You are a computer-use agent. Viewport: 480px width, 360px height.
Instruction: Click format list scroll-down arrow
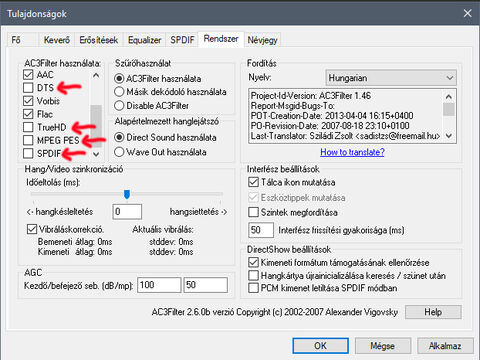point(96,154)
